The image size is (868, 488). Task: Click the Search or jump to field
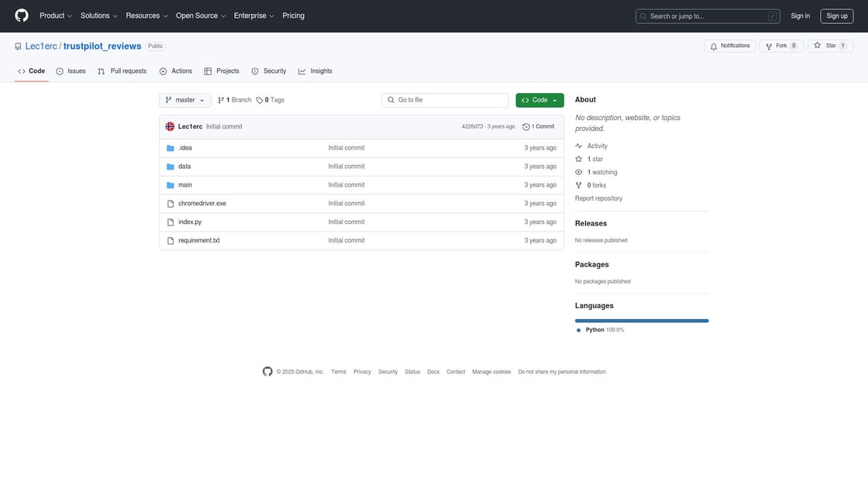click(708, 16)
